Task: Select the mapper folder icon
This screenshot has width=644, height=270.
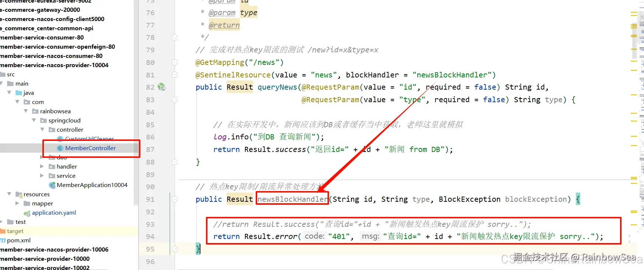Action: (27, 203)
